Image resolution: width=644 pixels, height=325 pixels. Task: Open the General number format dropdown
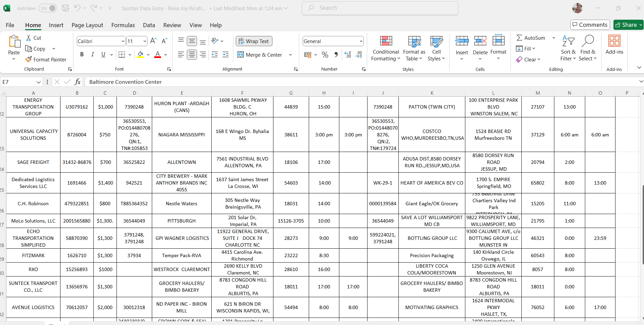coord(361,41)
